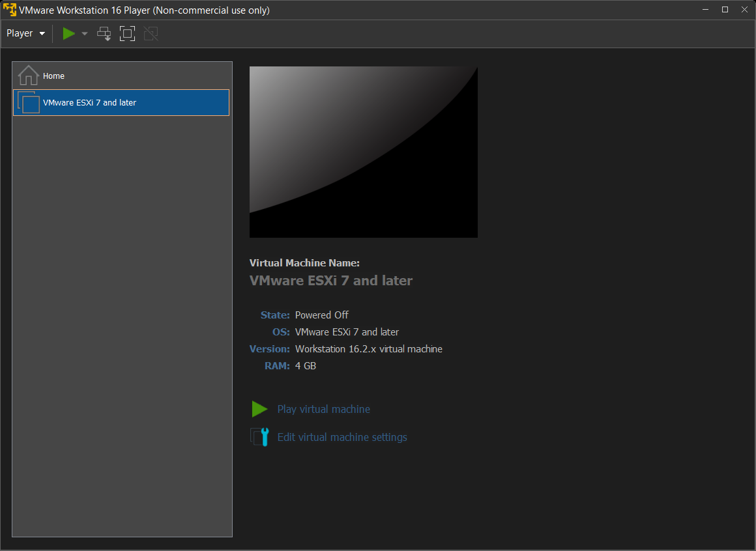The width and height of the screenshot is (756, 551).
Task: Select VMware ESXi 7 and later entry
Action: click(121, 103)
